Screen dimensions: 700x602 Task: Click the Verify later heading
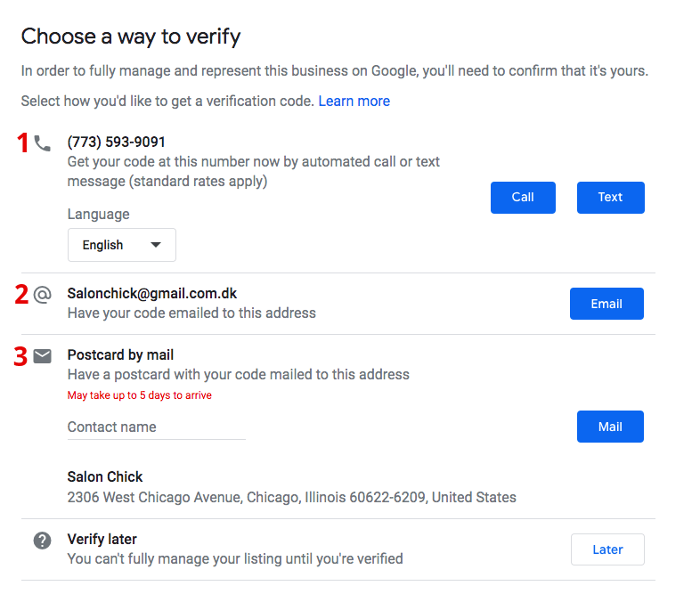click(x=102, y=540)
